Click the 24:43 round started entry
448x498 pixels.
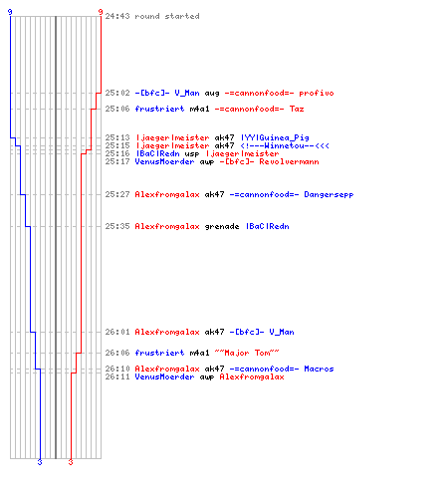pyautogui.click(x=152, y=16)
